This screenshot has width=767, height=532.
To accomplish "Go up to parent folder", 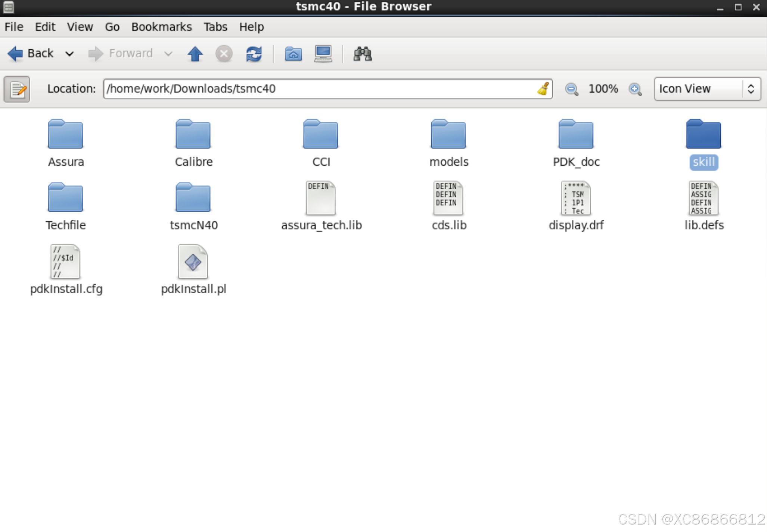I will click(195, 54).
